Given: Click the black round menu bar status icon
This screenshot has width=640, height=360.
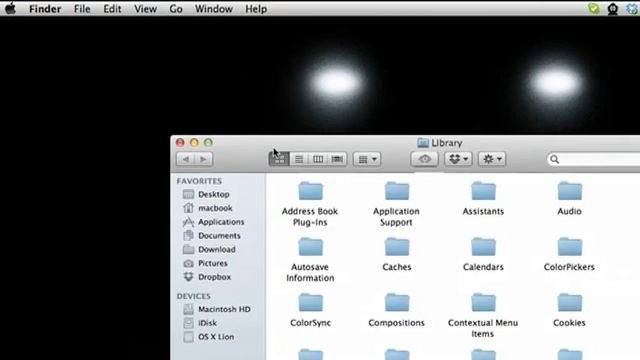Looking at the screenshot, I should tap(613, 9).
